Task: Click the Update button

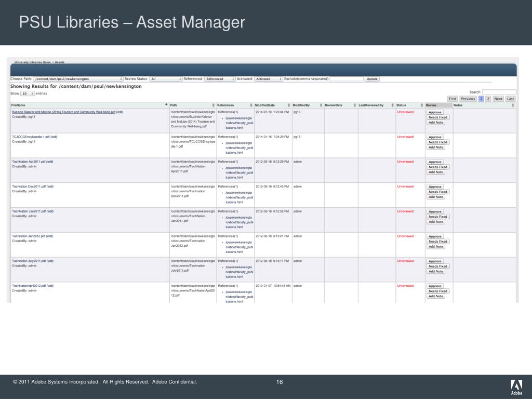Action: tap(372, 79)
